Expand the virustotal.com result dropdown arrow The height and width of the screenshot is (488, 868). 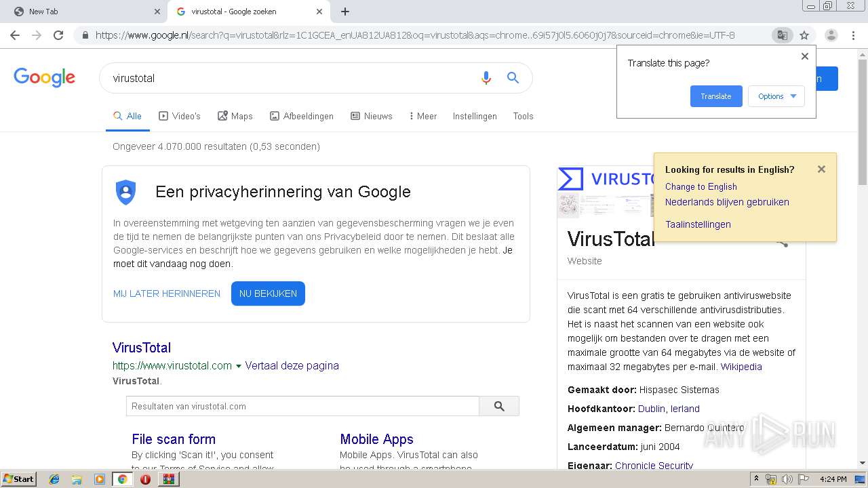click(239, 366)
